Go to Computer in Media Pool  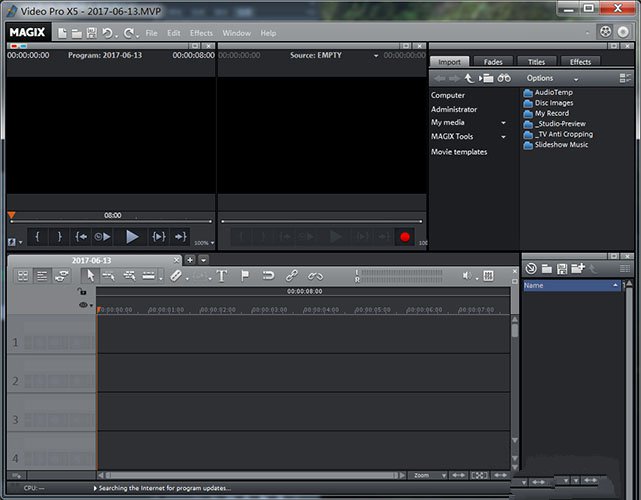tap(448, 95)
